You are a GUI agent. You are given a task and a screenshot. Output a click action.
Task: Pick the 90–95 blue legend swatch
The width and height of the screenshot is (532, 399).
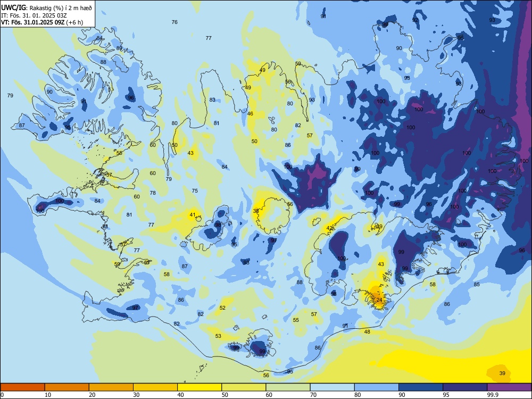(421, 387)
